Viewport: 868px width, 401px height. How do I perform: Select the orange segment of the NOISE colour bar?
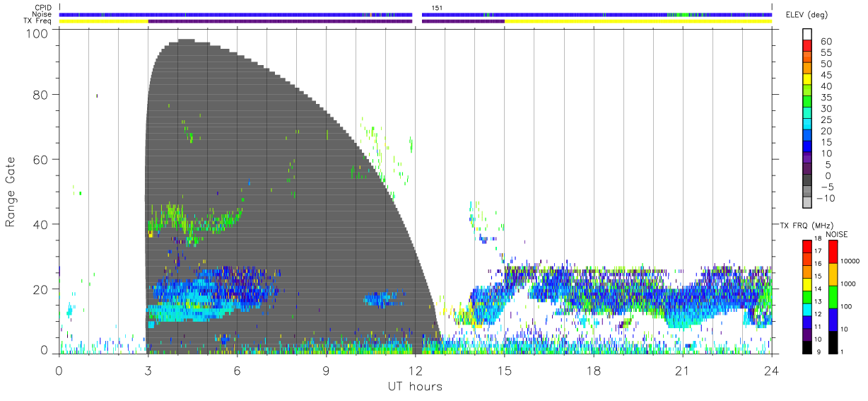832,274
